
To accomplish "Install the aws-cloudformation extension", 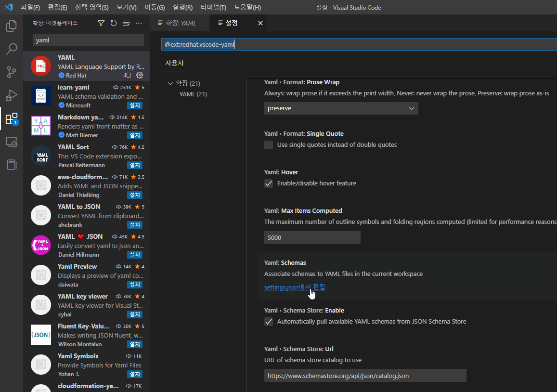I will [135, 195].
